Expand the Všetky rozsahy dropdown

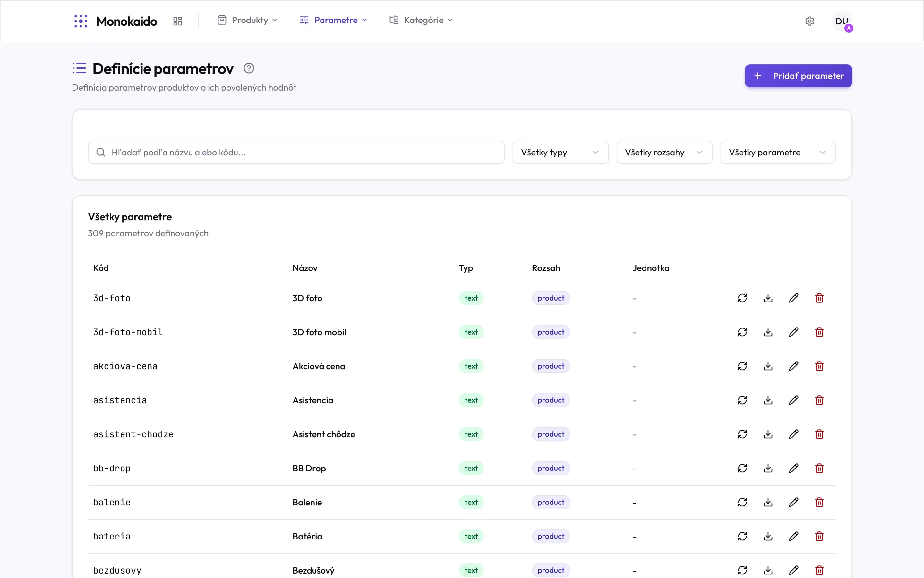pyautogui.click(x=664, y=153)
